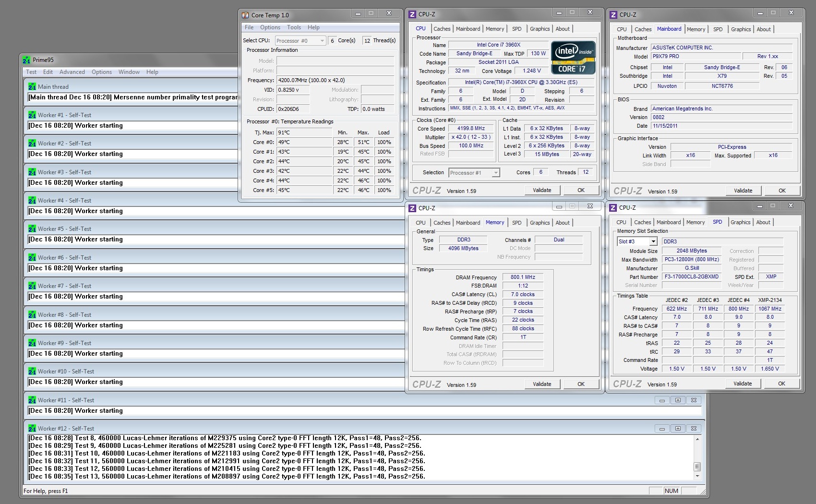
Task: Click the G.Skill Part Number F3-17000CL8-2GBXMD field
Action: [691, 277]
